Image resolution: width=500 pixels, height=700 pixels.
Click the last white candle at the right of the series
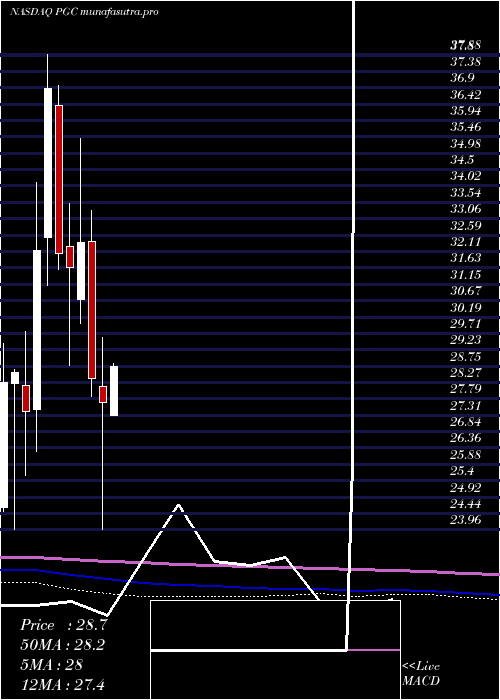point(114,391)
